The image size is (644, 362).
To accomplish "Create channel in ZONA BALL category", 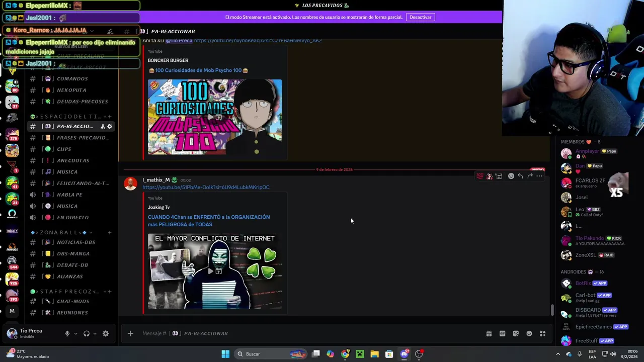I will pyautogui.click(x=110, y=233).
